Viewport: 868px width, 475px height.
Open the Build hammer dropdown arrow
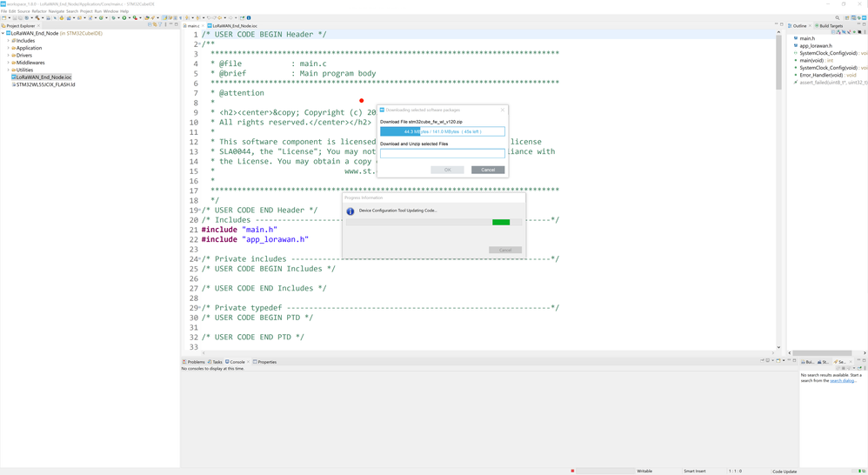point(43,17)
